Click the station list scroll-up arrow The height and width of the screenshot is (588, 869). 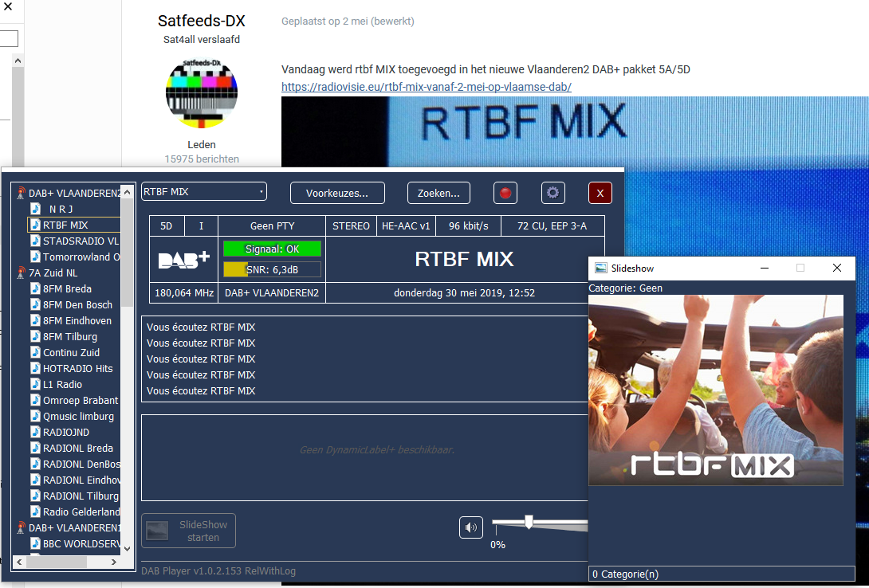coord(128,192)
